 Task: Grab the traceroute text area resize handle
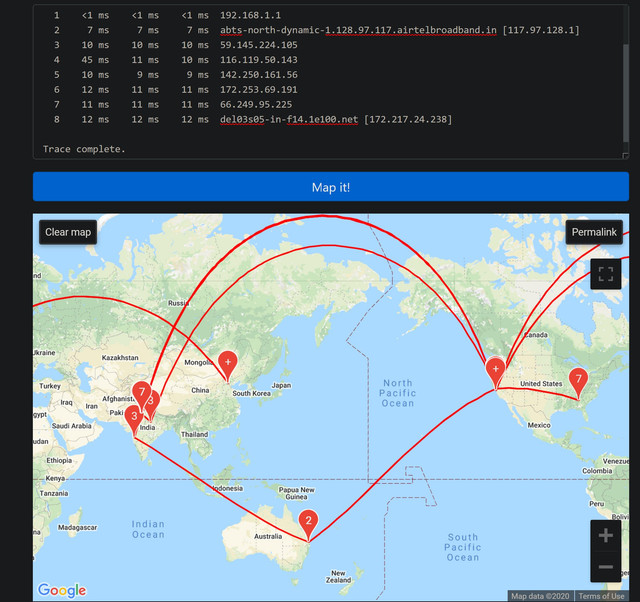click(x=625, y=155)
